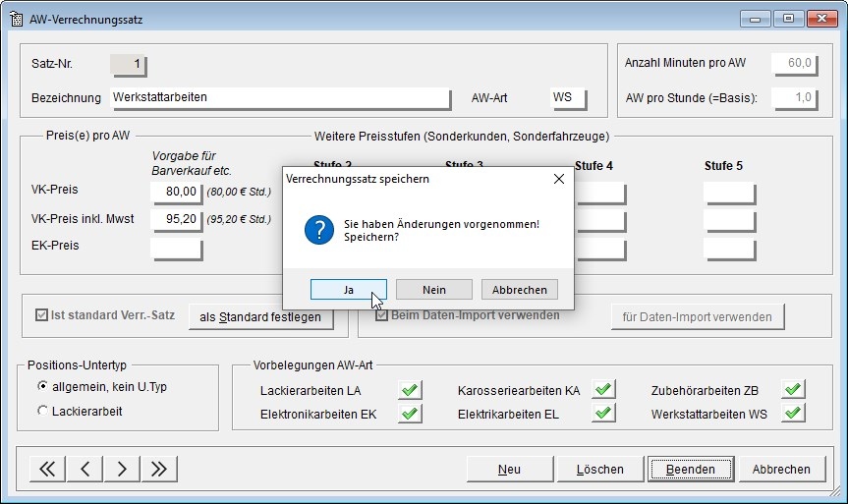This screenshot has width=848, height=504.
Task: Jump to first record with double-left arrow
Action: [x=47, y=469]
